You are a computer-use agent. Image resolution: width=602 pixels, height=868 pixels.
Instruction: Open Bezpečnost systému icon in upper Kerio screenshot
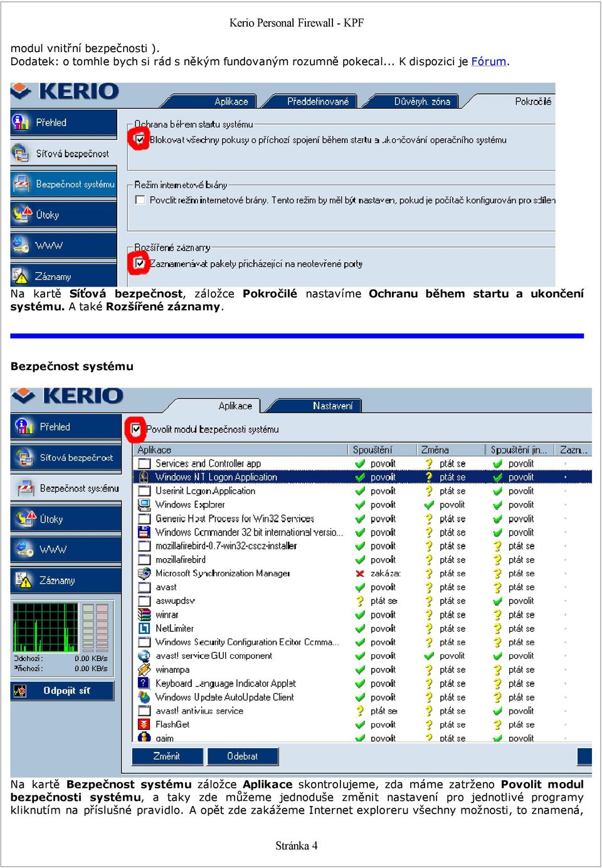22,184
